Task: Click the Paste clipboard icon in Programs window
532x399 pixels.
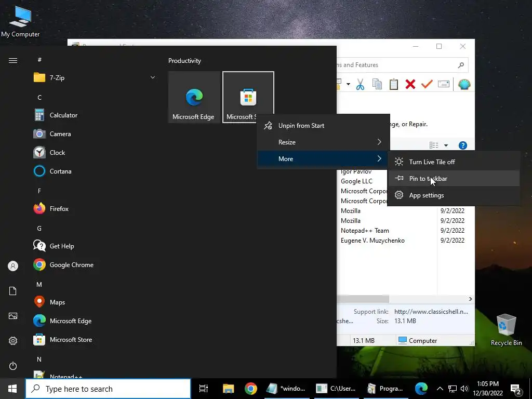Action: (x=394, y=84)
